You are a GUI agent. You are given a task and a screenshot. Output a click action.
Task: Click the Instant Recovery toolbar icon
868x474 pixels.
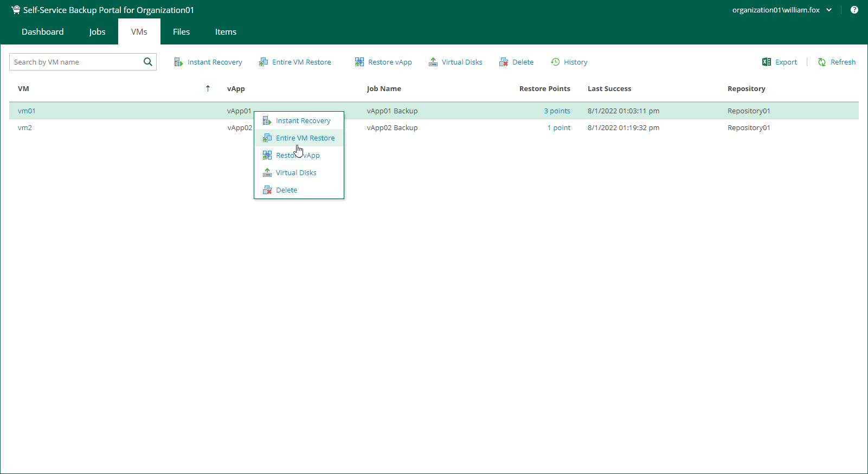coord(178,62)
